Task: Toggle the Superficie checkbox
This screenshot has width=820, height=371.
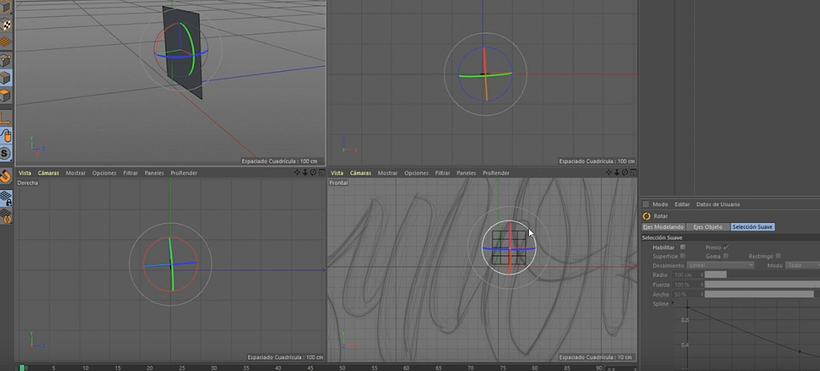Action: pyautogui.click(x=683, y=256)
